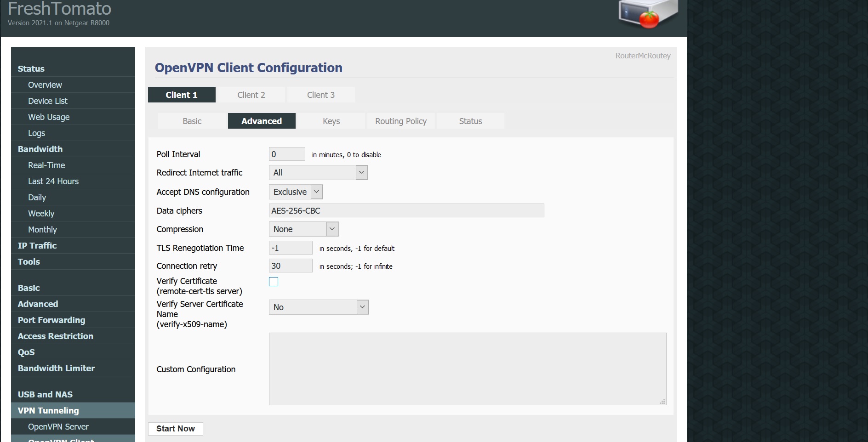This screenshot has height=442, width=868.
Task: Open USB and NAS in the sidebar
Action: pyautogui.click(x=73, y=395)
